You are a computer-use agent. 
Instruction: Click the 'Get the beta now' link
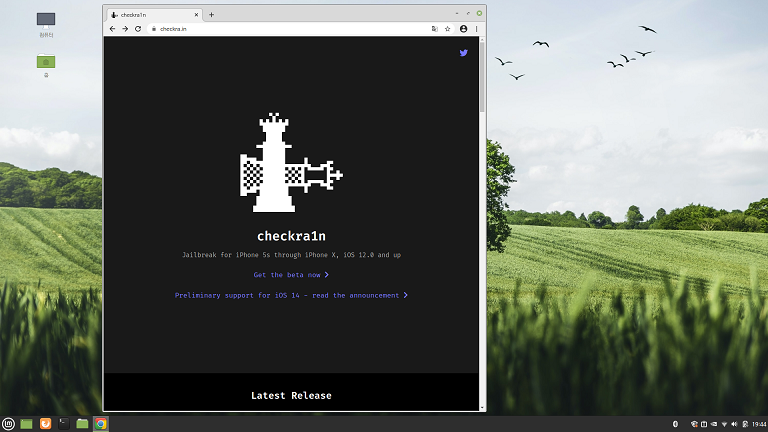point(291,275)
